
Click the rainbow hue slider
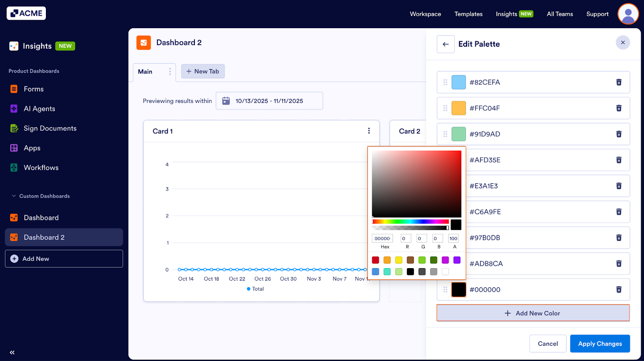point(410,222)
